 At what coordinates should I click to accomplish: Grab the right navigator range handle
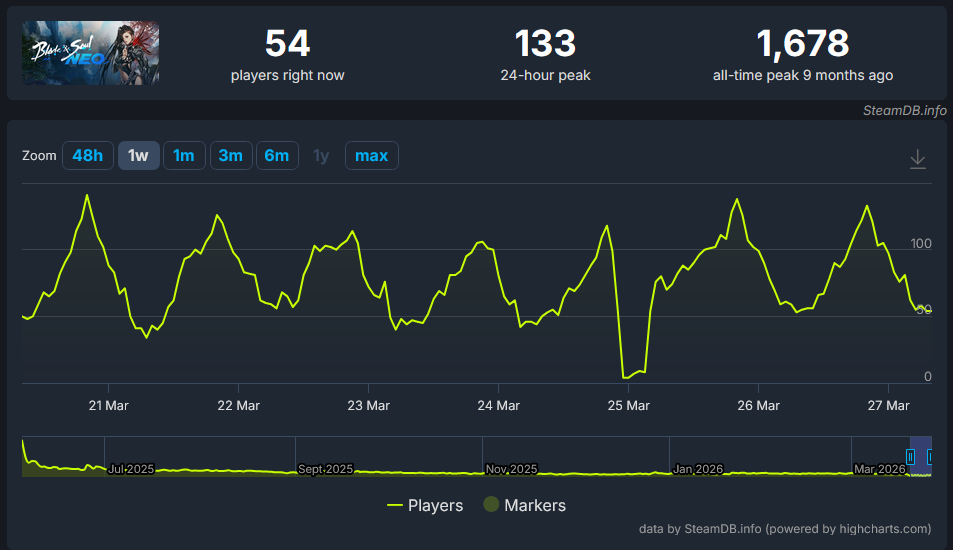930,456
